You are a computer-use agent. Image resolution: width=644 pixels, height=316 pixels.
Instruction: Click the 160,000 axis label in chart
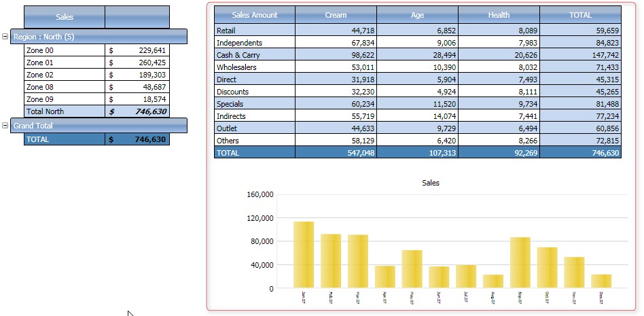point(260,194)
